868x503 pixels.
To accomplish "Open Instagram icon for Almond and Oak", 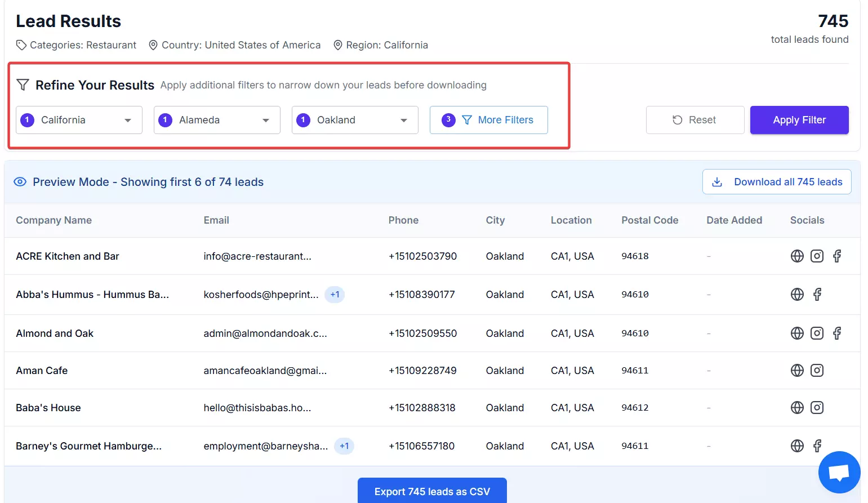I will click(x=817, y=333).
